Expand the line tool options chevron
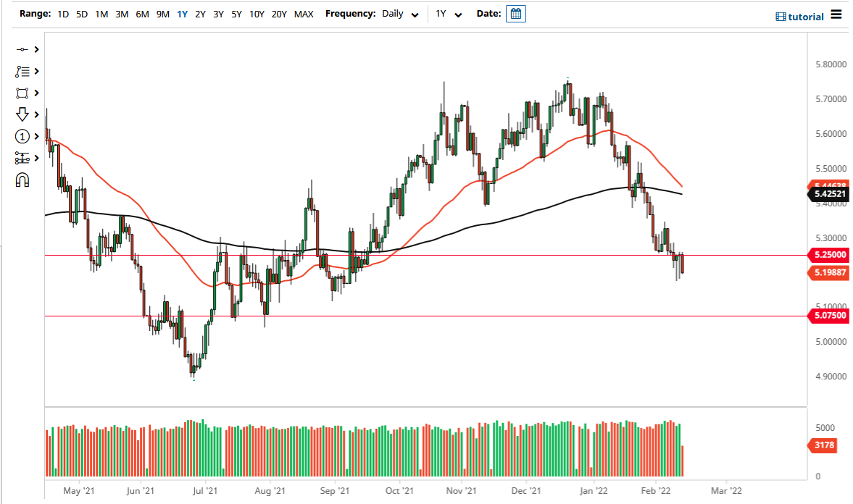Screen dimensions: 853x504 (x=35, y=49)
